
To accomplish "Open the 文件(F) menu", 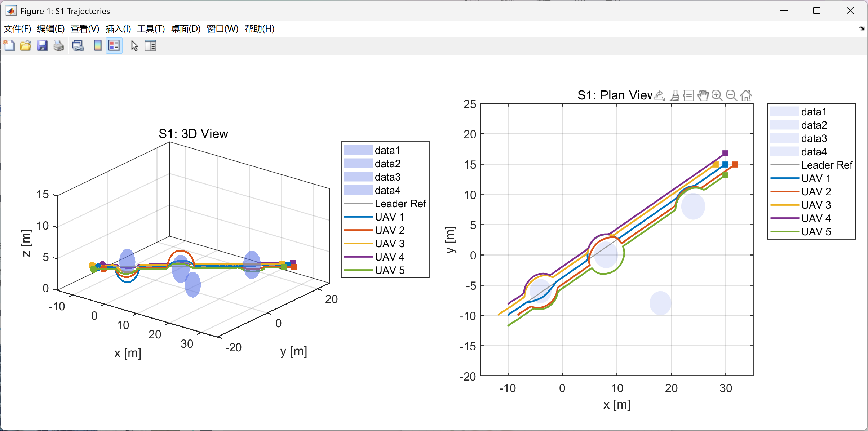I will [x=17, y=29].
